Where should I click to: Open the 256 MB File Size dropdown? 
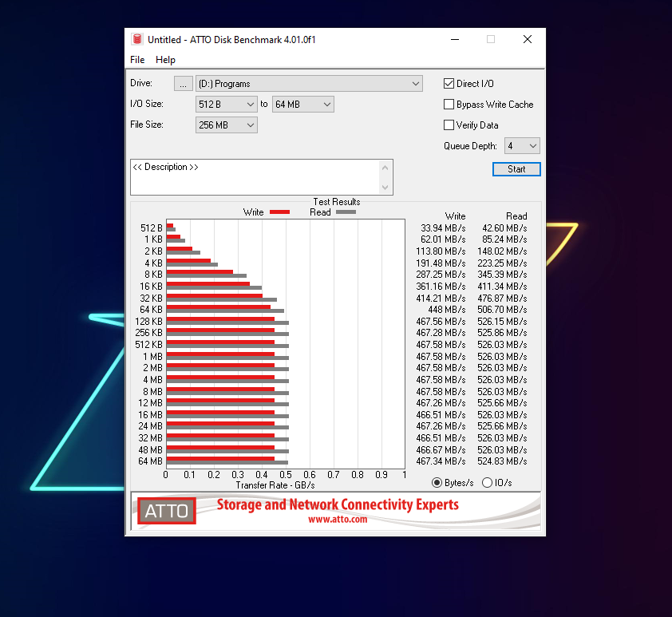(227, 125)
